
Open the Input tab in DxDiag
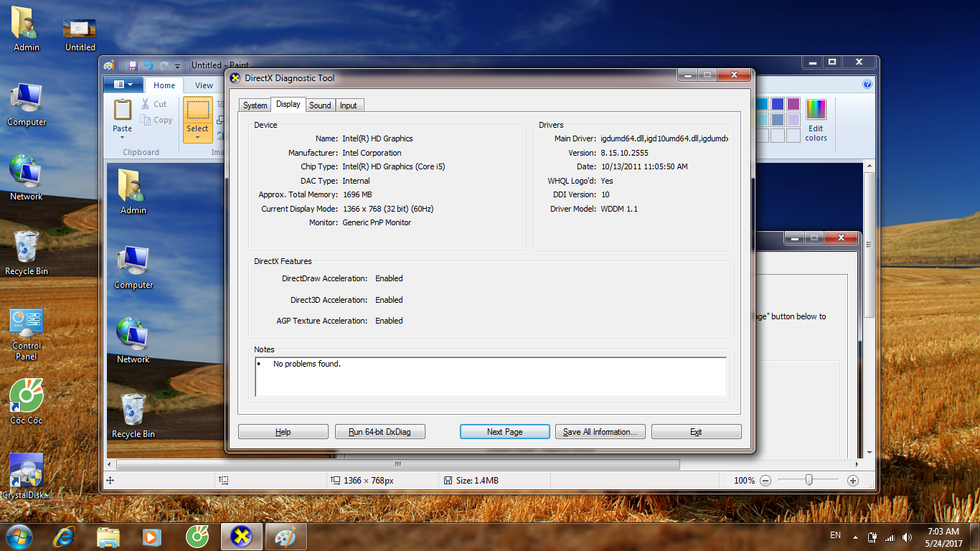click(x=349, y=105)
